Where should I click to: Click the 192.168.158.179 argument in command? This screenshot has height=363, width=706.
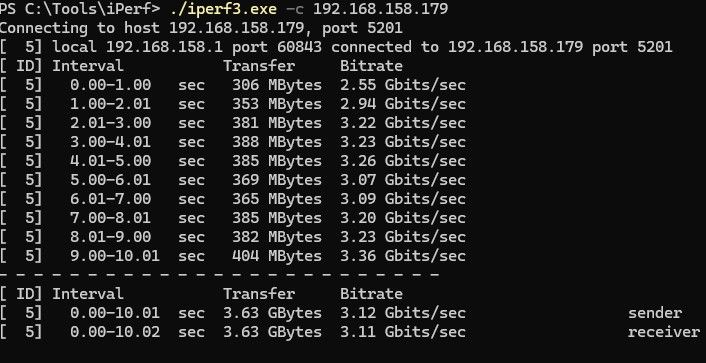click(x=380, y=8)
